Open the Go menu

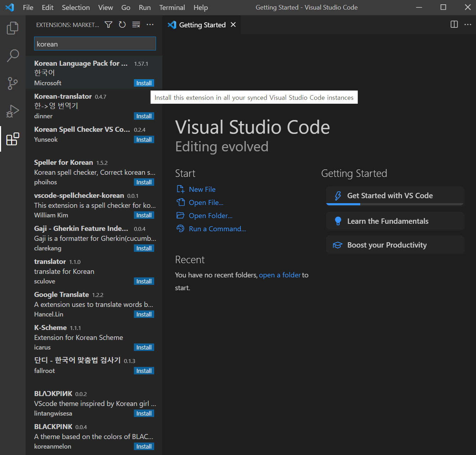pos(126,7)
